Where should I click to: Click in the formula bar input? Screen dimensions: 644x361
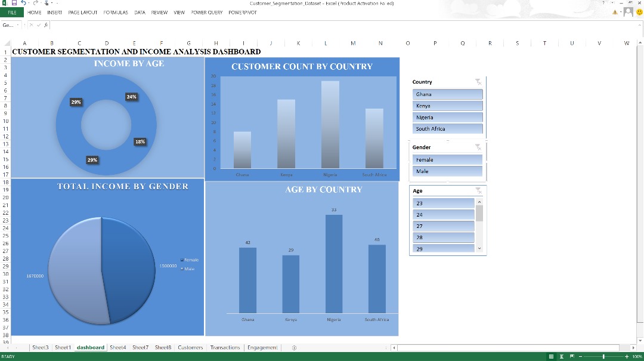pyautogui.click(x=345, y=25)
